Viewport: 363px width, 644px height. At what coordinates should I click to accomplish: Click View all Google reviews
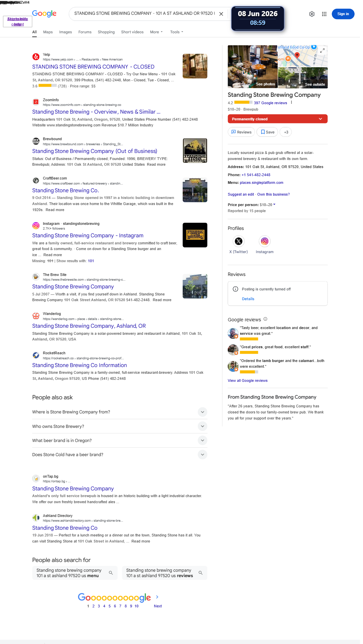click(247, 380)
